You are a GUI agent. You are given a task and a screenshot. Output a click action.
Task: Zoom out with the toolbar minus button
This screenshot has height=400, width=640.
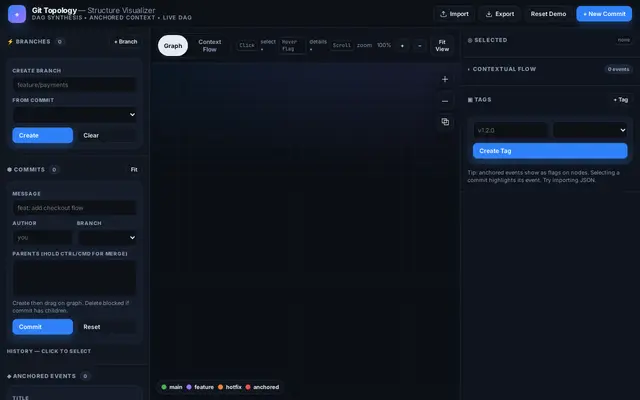pos(420,46)
